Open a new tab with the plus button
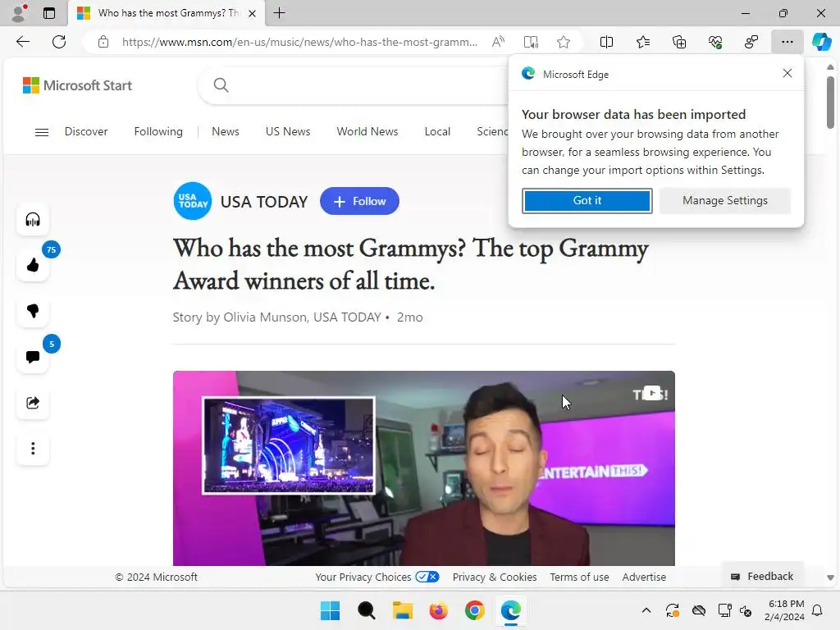 pyautogui.click(x=279, y=13)
